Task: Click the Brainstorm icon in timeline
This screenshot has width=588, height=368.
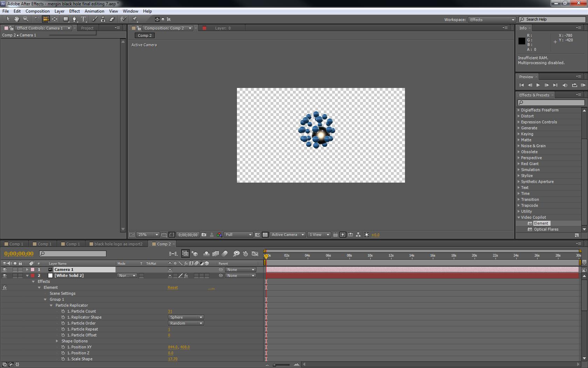Action: pos(236,254)
